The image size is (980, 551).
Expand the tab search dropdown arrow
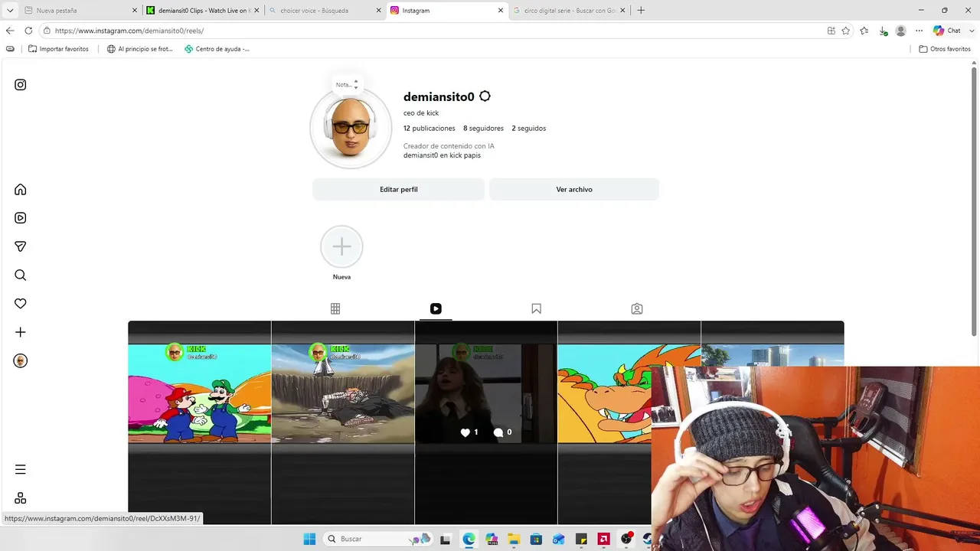click(x=9, y=11)
